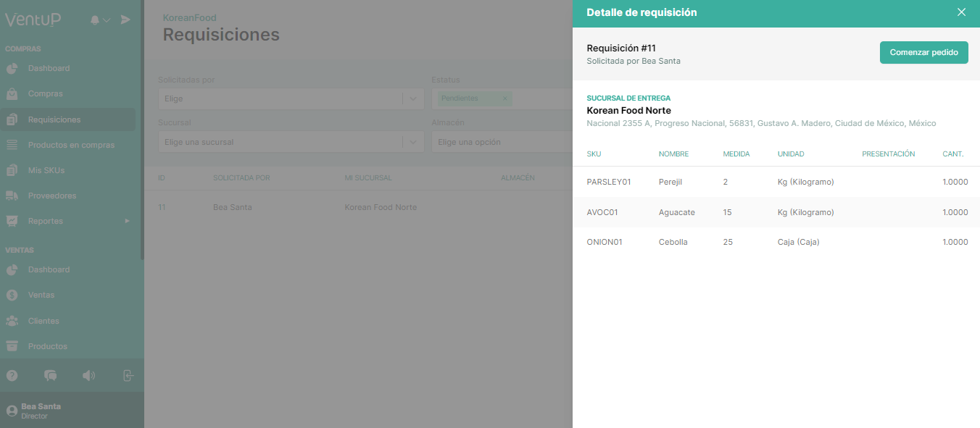Expand the Elige una sucursal dropdown
This screenshot has width=980, height=428.
click(x=290, y=141)
